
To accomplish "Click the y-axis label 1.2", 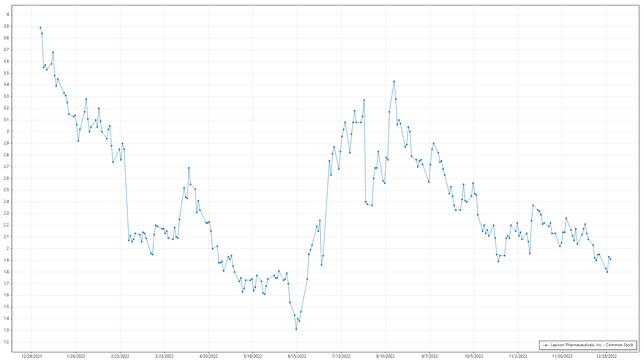I will [x=6, y=342].
